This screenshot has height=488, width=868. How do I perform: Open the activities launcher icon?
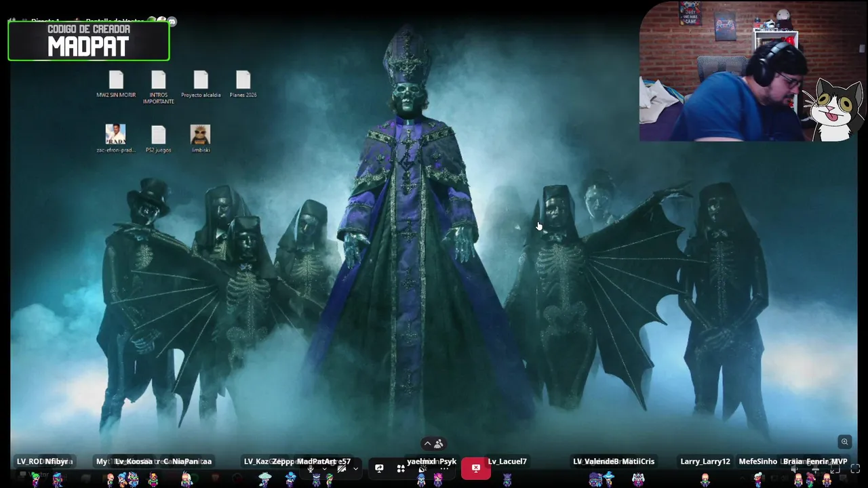tap(401, 468)
